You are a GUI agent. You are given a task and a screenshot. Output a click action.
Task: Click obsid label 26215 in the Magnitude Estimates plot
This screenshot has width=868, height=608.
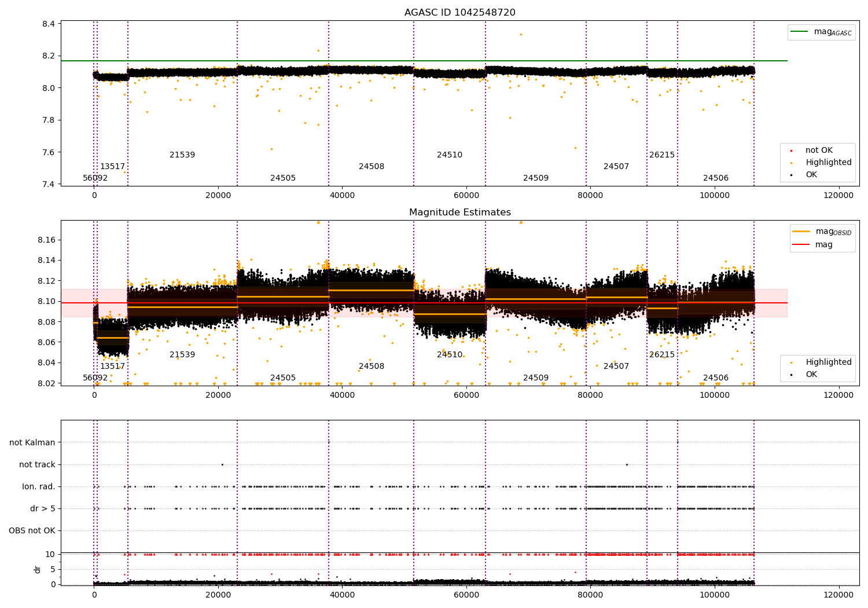tap(662, 355)
